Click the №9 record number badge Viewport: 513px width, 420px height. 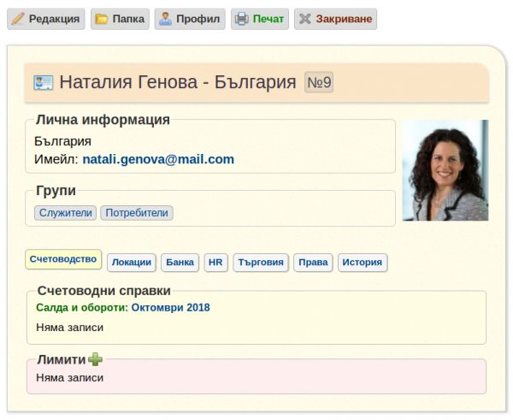(319, 82)
